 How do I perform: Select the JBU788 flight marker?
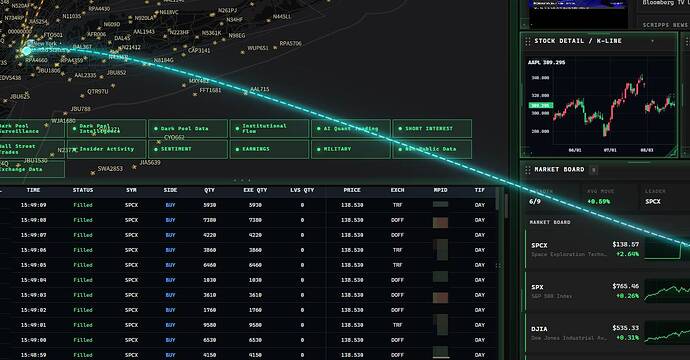pyautogui.click(x=66, y=112)
